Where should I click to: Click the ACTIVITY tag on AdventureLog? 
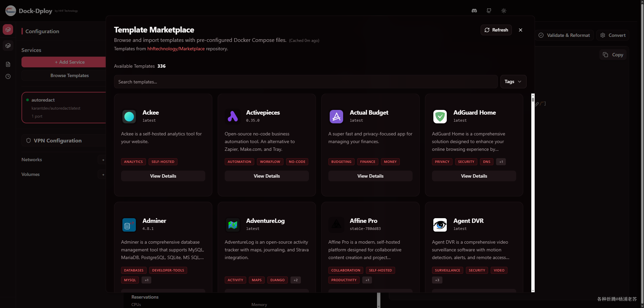click(235, 280)
